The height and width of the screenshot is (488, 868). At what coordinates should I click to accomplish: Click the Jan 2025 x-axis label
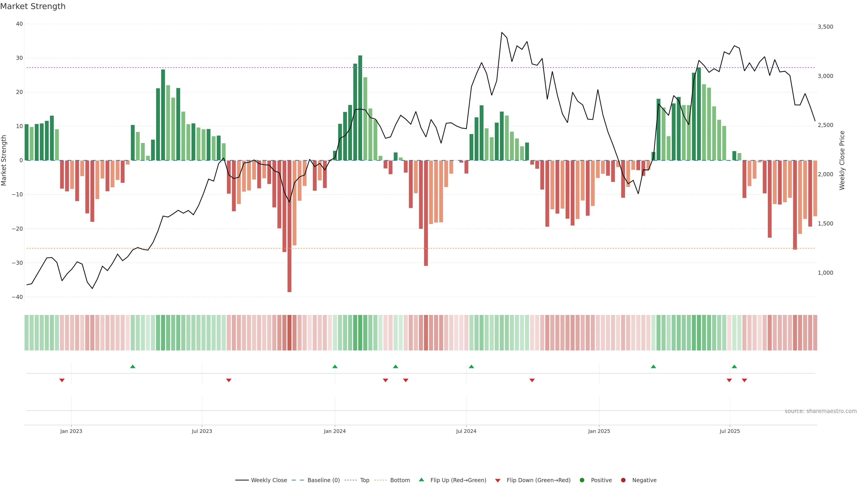pyautogui.click(x=599, y=431)
